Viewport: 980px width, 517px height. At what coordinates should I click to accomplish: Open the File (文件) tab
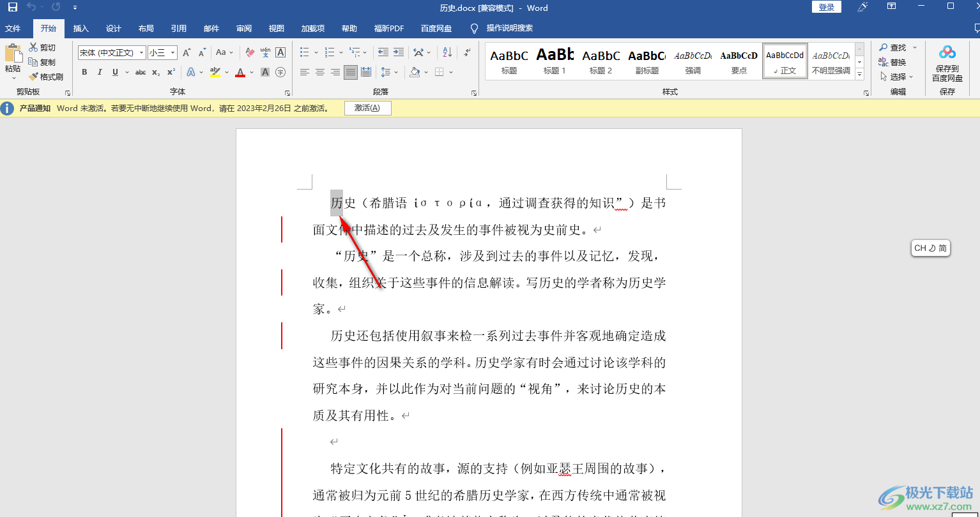pyautogui.click(x=13, y=29)
